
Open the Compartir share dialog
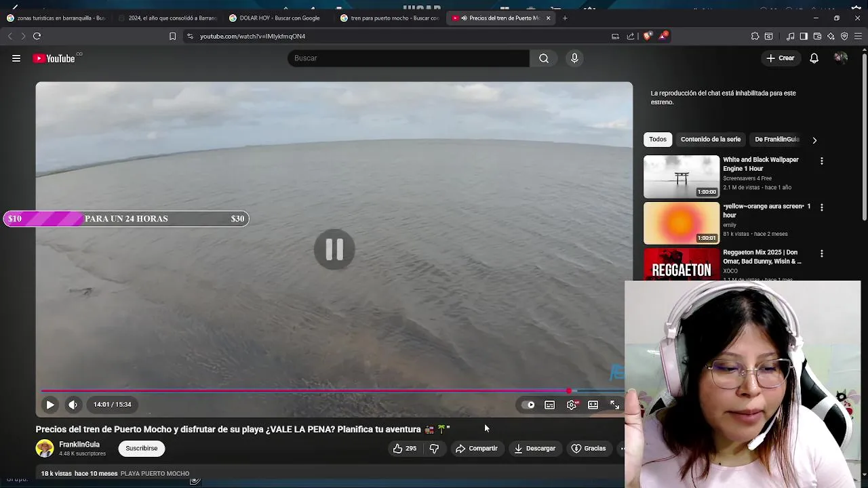coord(477,448)
